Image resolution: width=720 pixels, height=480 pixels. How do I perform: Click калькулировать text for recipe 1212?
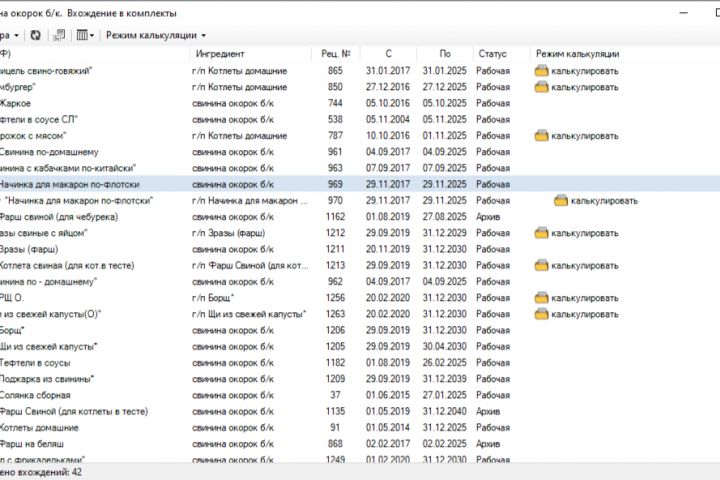585,233
